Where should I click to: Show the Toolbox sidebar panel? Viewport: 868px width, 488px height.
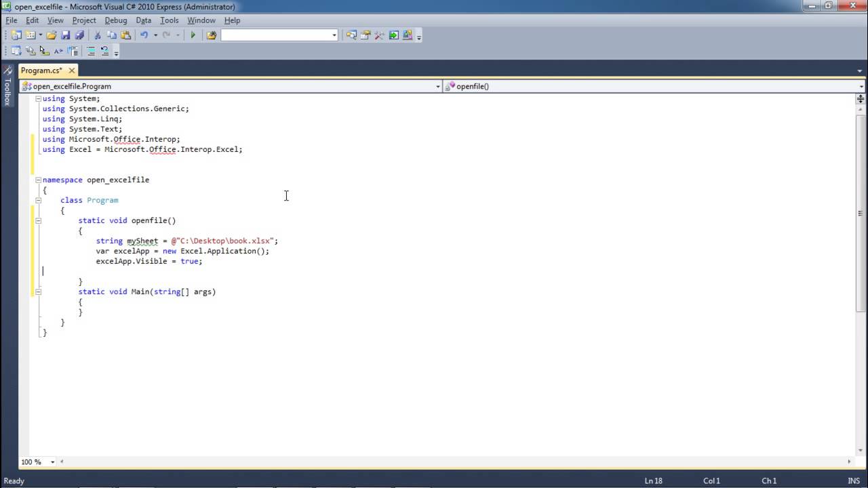(x=7, y=88)
